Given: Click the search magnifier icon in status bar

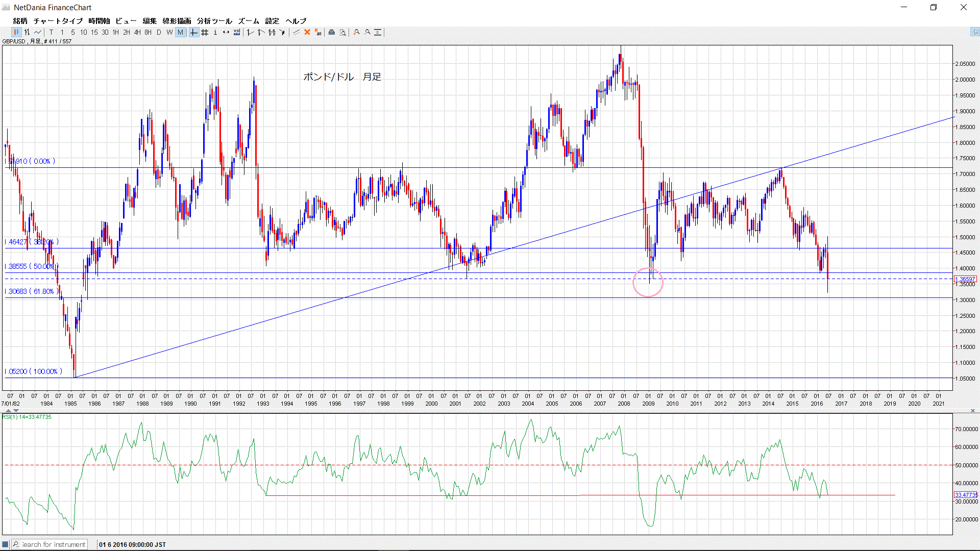Looking at the screenshot, I should (16, 544).
